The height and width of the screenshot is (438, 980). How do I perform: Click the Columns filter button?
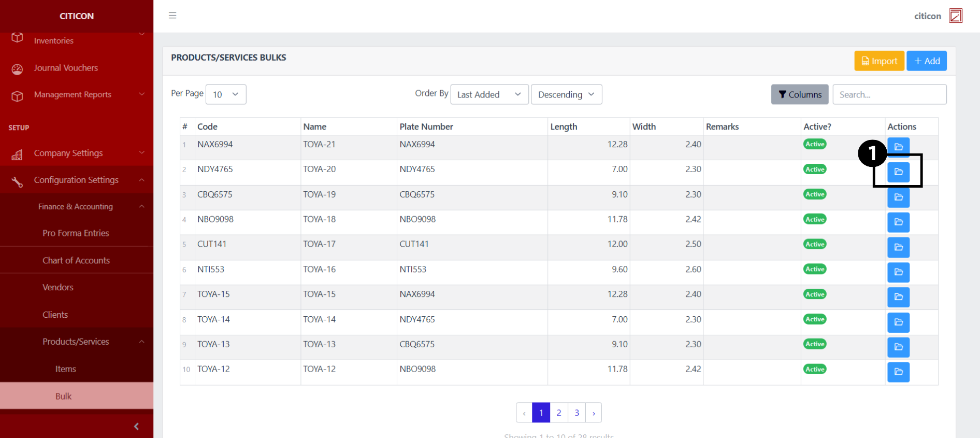pos(799,94)
